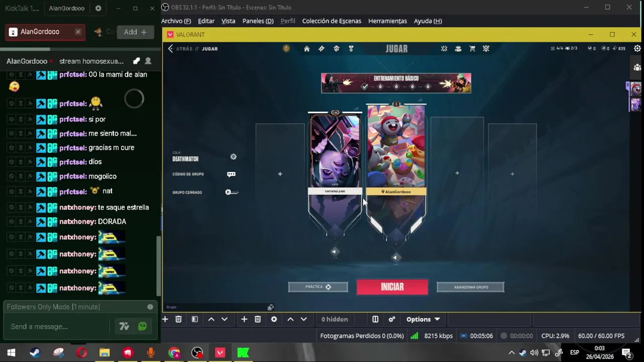Remove selected OBS source trash icon
644x362 pixels.
coord(258,319)
